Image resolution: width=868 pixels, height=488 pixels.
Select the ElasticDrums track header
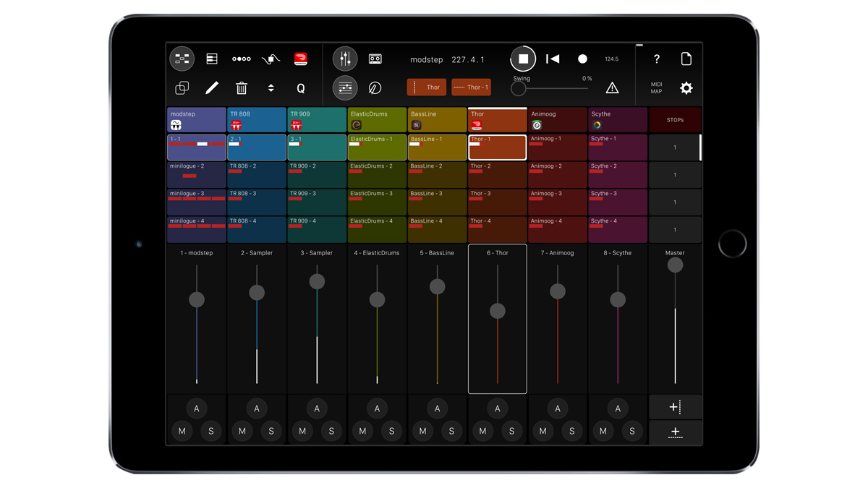[377, 120]
